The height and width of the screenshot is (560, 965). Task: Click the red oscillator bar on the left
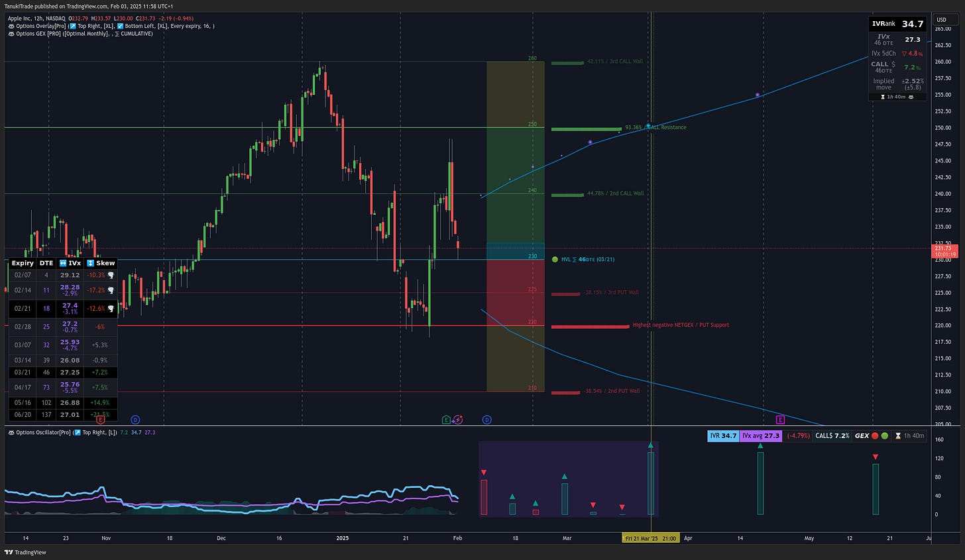pos(484,497)
